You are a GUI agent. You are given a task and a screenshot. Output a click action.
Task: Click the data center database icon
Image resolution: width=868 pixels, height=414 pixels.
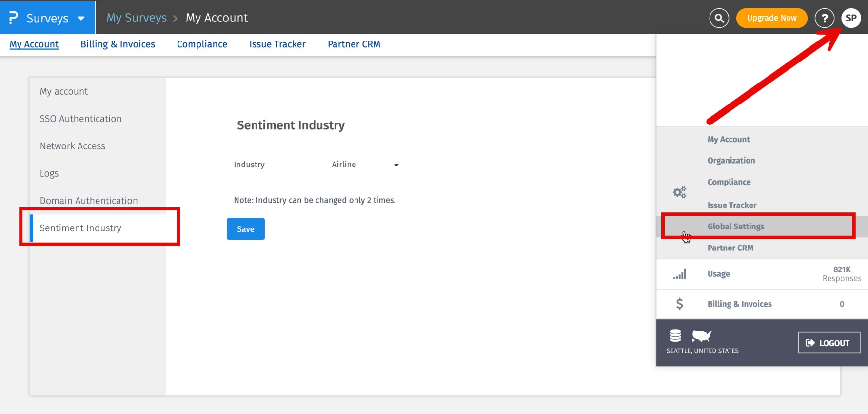tap(675, 335)
